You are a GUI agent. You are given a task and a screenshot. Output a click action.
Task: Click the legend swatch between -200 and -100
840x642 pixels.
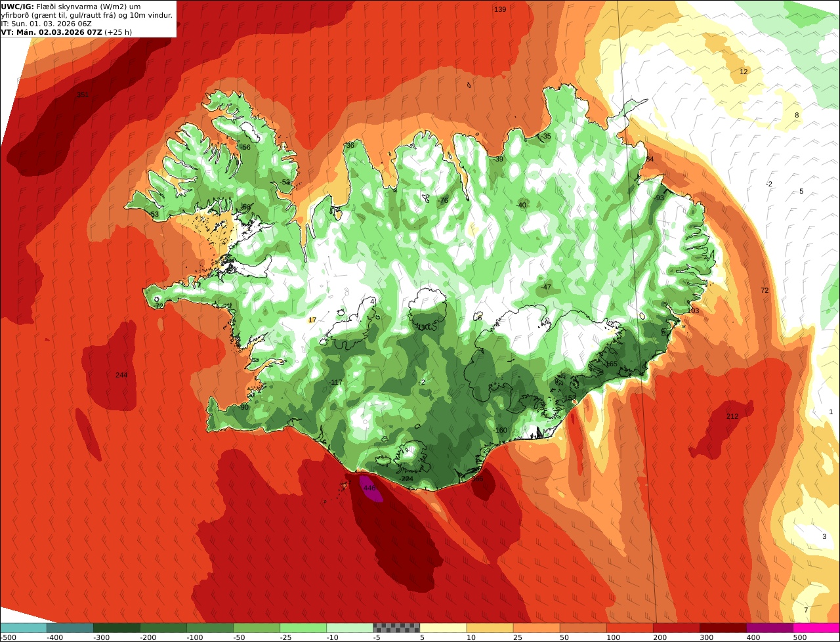[x=163, y=628]
